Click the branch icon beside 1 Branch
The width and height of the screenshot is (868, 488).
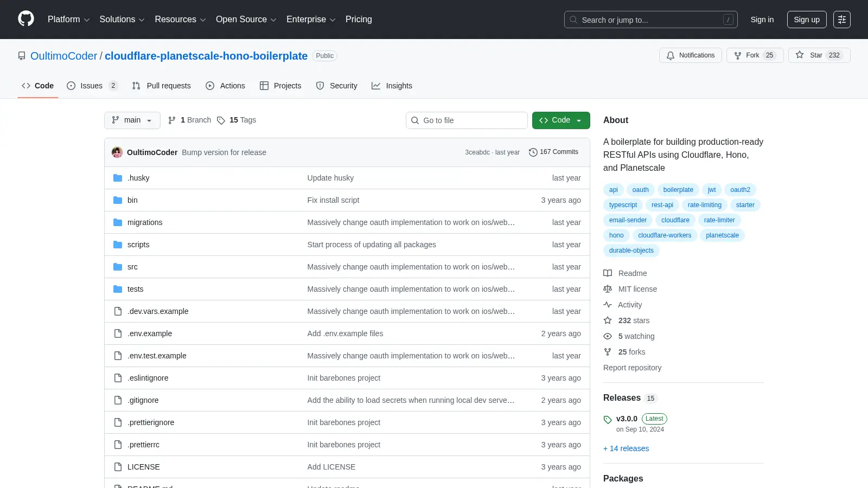point(172,120)
